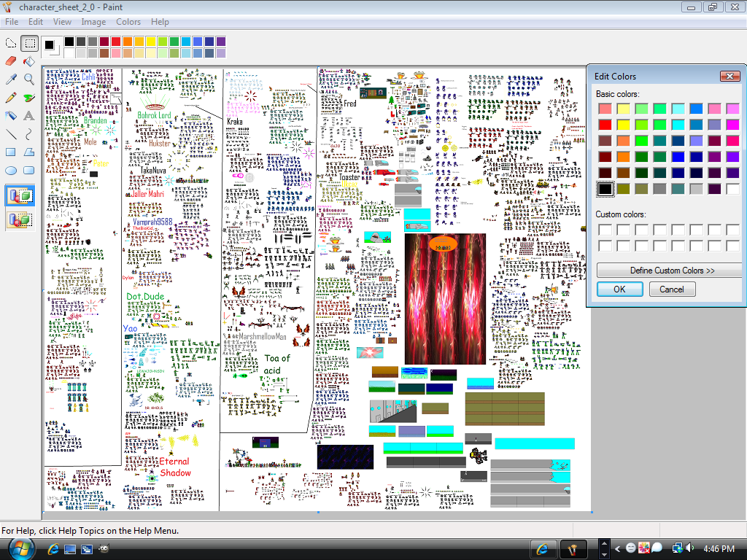Select the Text tool

tap(28, 114)
